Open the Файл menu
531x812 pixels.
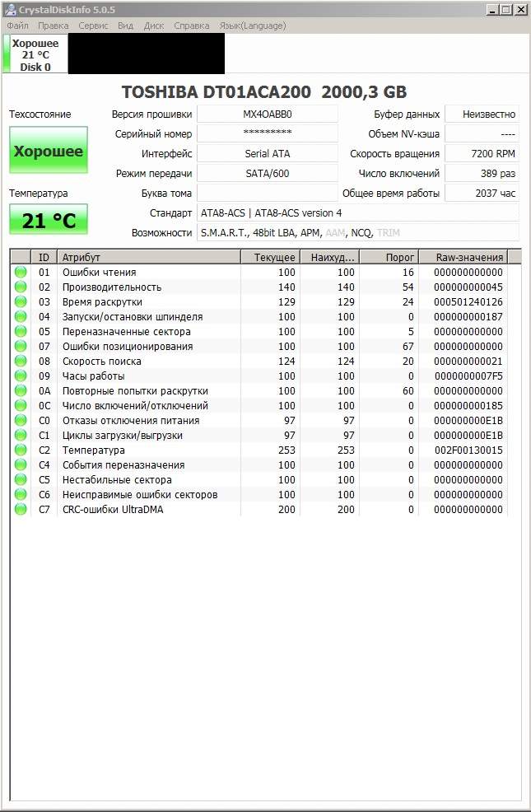coord(17,26)
